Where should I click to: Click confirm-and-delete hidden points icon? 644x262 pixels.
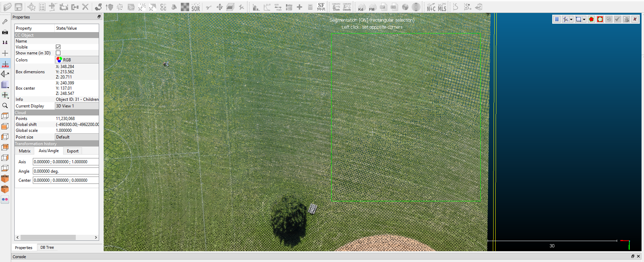626,19
